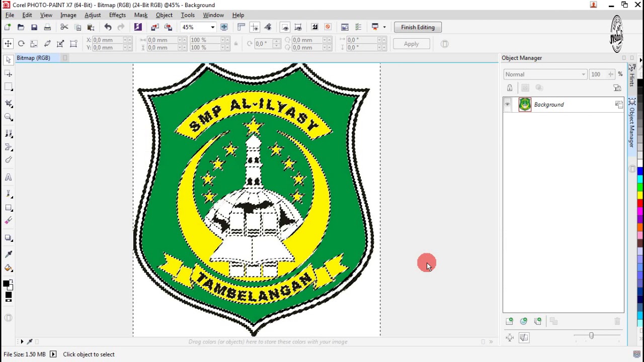This screenshot has width=644, height=362.
Task: Select the Rectangle shape tool
Action: coord(9,208)
